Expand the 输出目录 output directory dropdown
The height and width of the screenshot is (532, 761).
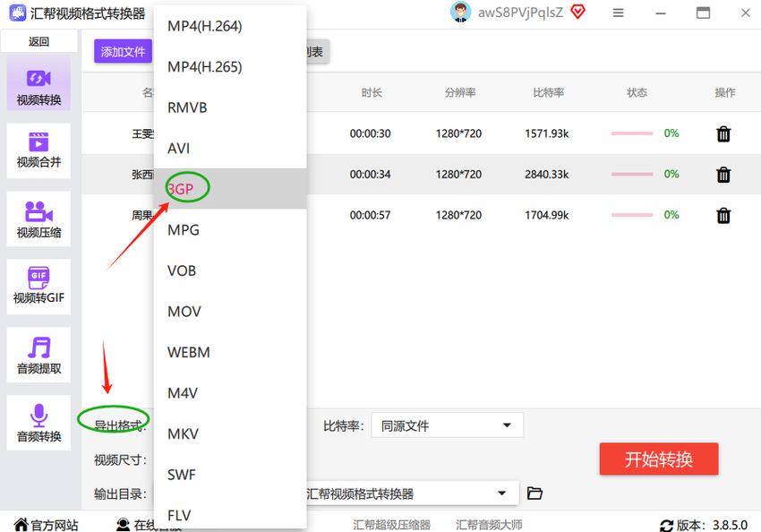tap(500, 493)
